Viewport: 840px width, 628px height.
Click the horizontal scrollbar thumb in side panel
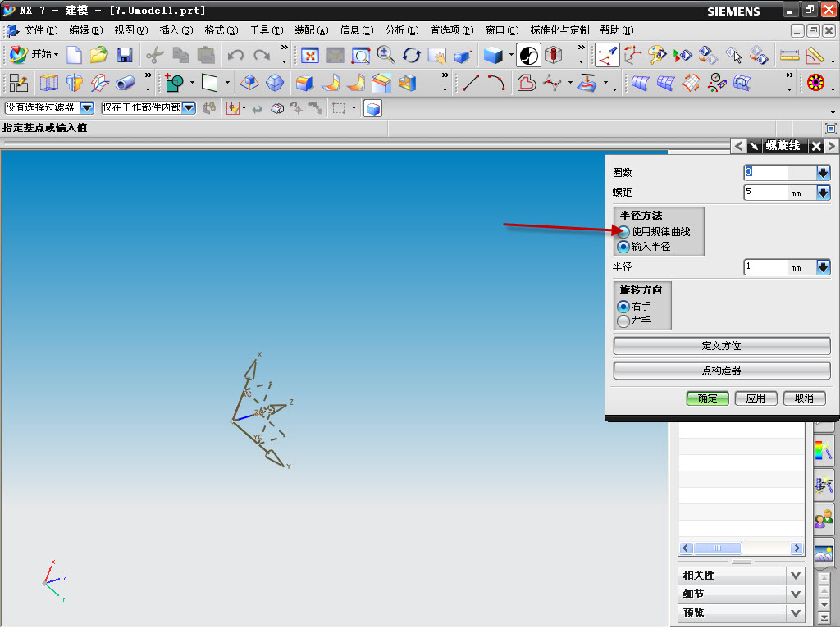(717, 548)
